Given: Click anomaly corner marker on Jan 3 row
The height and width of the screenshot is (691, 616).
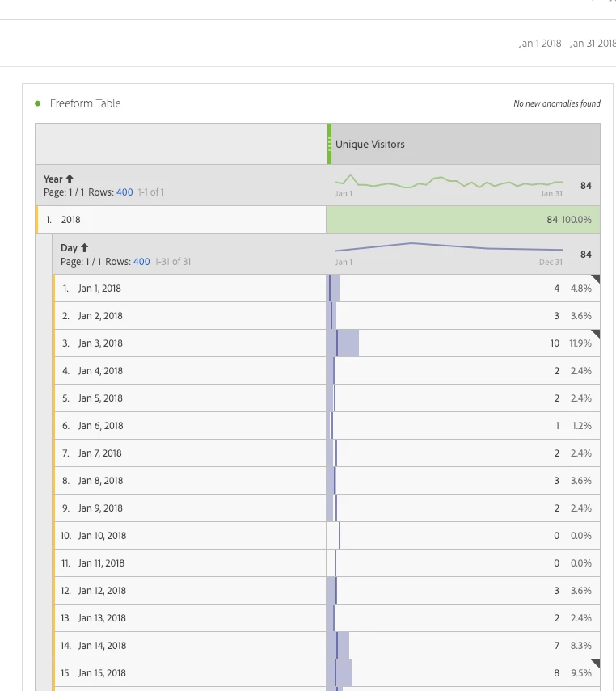Looking at the screenshot, I should pos(596,334).
